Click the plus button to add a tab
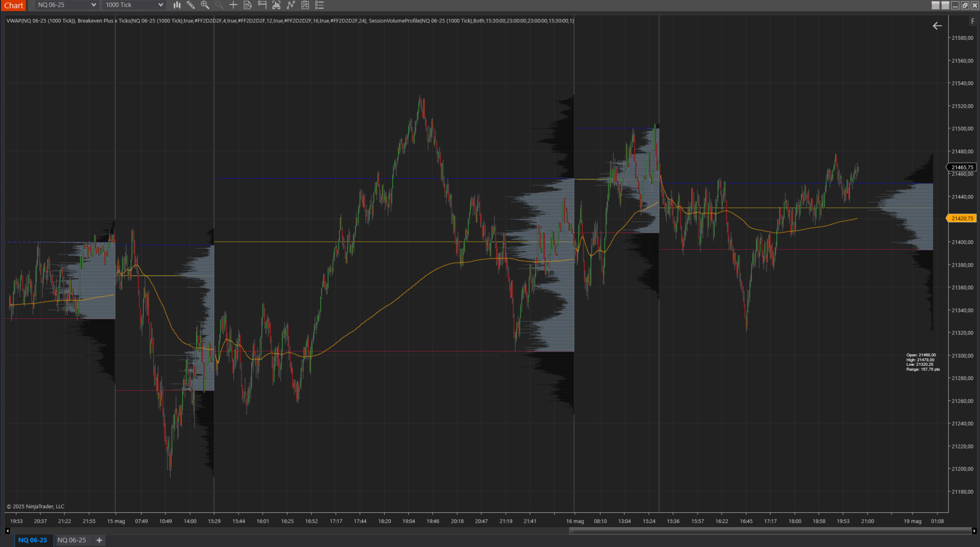Viewport: 980px width, 547px height. click(x=99, y=540)
